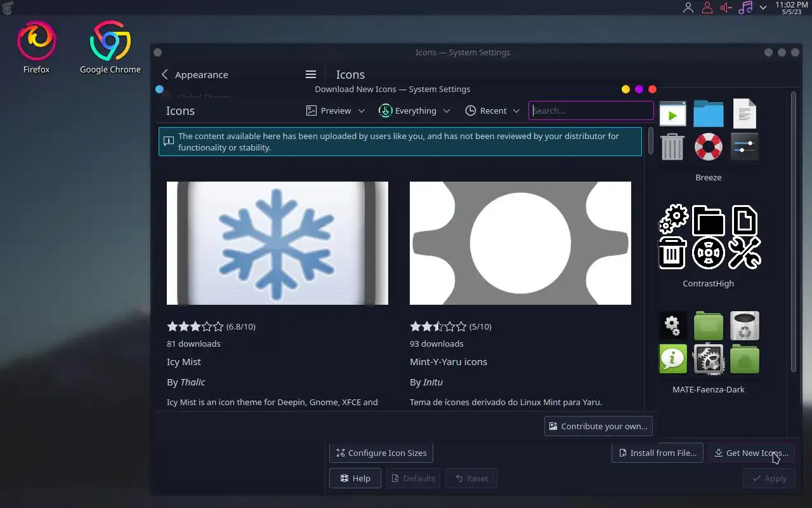Open the Icy Mist snowflake preview
The width and height of the screenshot is (812, 508).
[277, 243]
